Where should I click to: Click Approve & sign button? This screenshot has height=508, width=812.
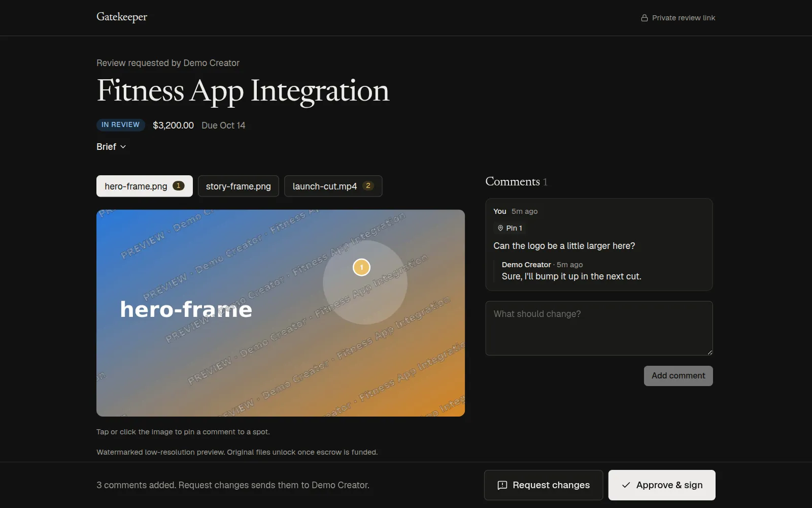coord(662,485)
